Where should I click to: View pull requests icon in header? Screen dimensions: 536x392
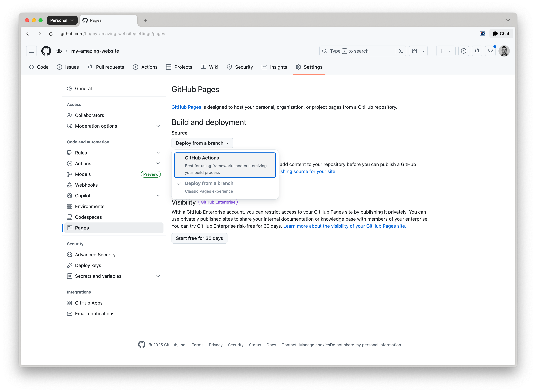[477, 51]
